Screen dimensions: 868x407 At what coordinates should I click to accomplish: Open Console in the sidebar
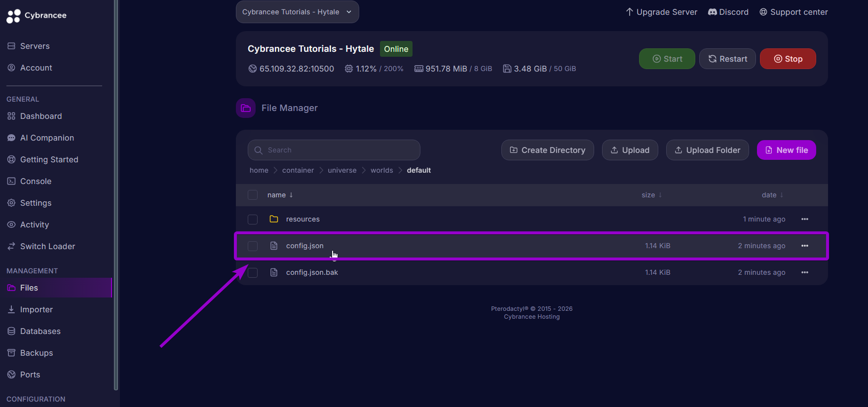click(36, 181)
